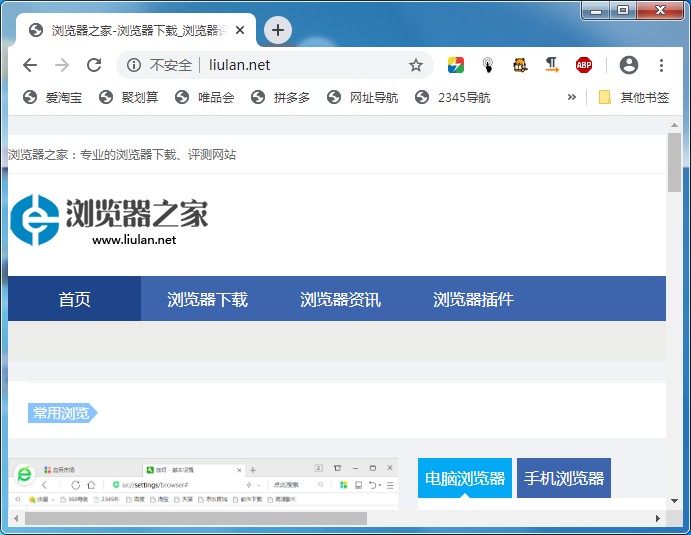Open the 网址导航 bookmark
The image size is (691, 535).
pyautogui.click(x=362, y=97)
